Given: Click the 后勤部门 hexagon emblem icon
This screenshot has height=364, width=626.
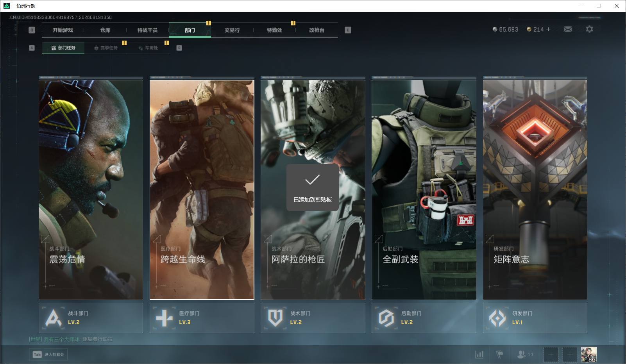Looking at the screenshot, I should click(x=386, y=318).
